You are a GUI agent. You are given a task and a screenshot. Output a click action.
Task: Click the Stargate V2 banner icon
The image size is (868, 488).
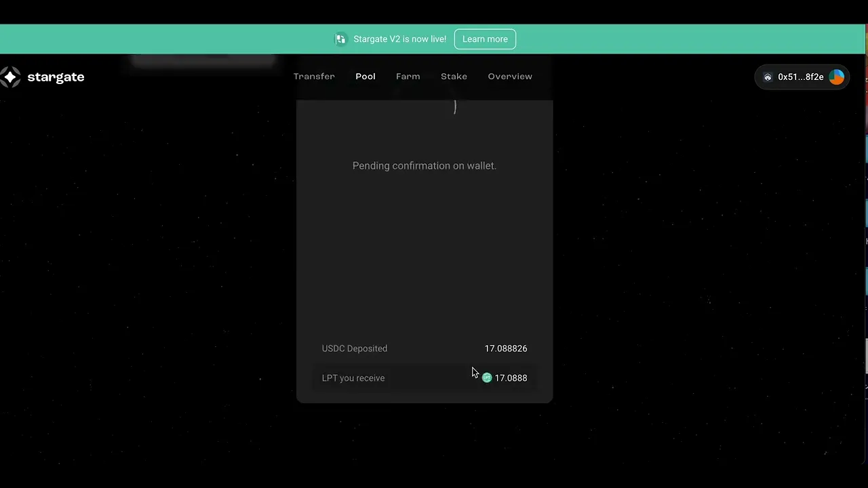click(340, 39)
